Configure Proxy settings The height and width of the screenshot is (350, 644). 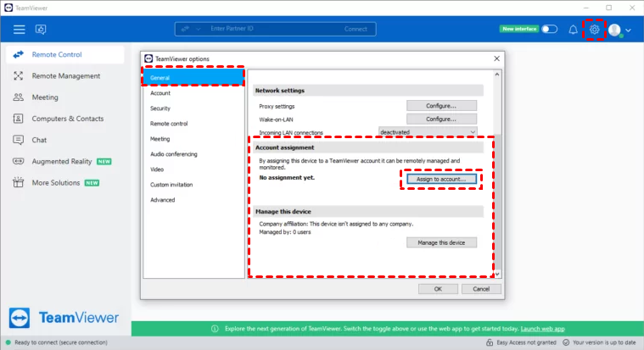click(441, 106)
